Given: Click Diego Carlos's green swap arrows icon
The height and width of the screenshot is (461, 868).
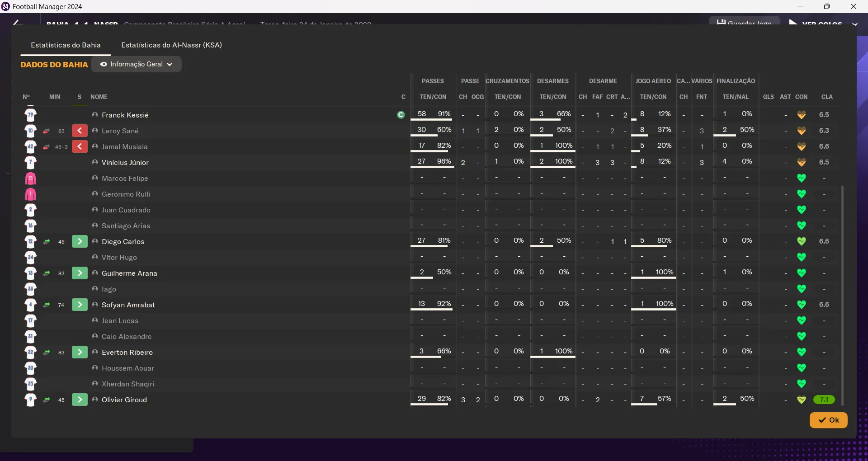Looking at the screenshot, I should point(46,242).
